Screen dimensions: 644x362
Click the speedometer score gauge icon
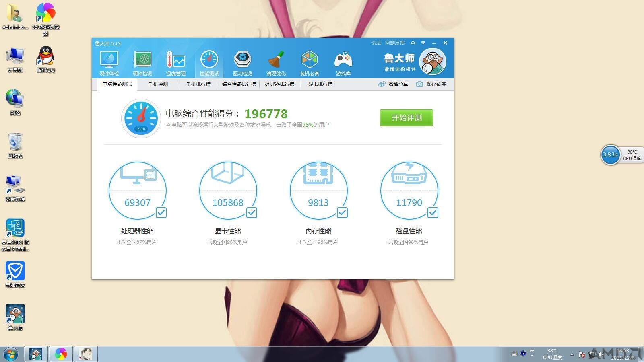pos(141,118)
